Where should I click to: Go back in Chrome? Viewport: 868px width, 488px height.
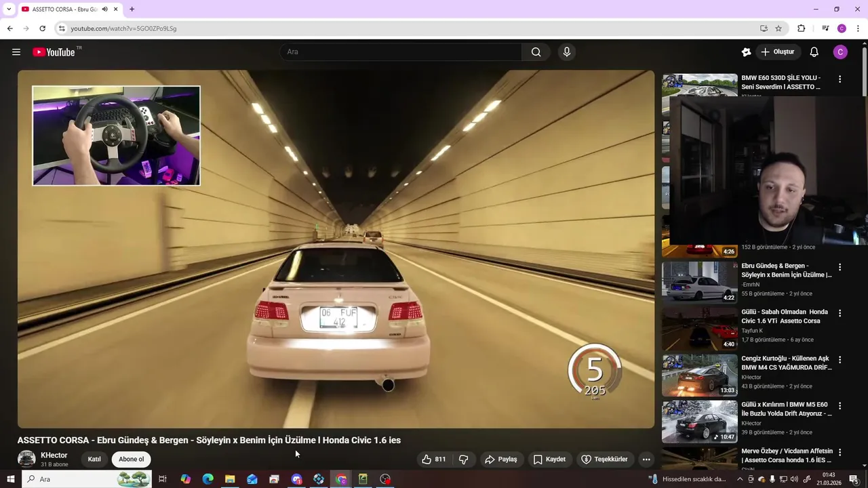[9, 28]
